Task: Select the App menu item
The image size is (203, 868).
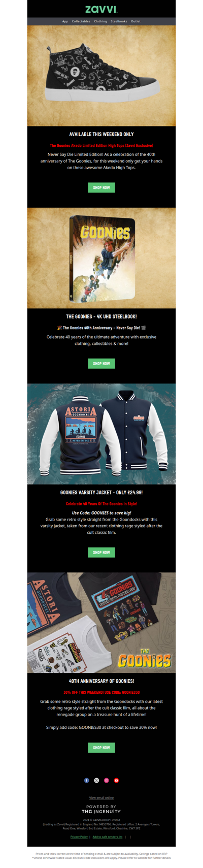Action: point(65,21)
